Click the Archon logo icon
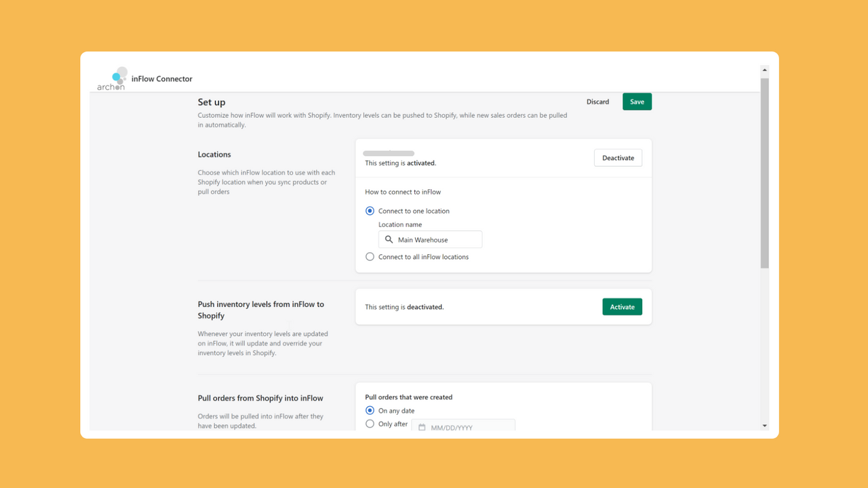 click(x=112, y=79)
